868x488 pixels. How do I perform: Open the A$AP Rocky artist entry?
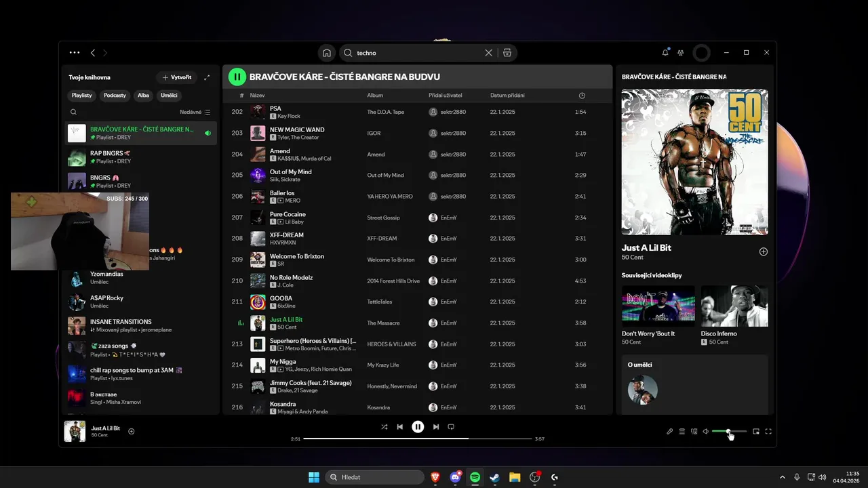pyautogui.click(x=141, y=302)
